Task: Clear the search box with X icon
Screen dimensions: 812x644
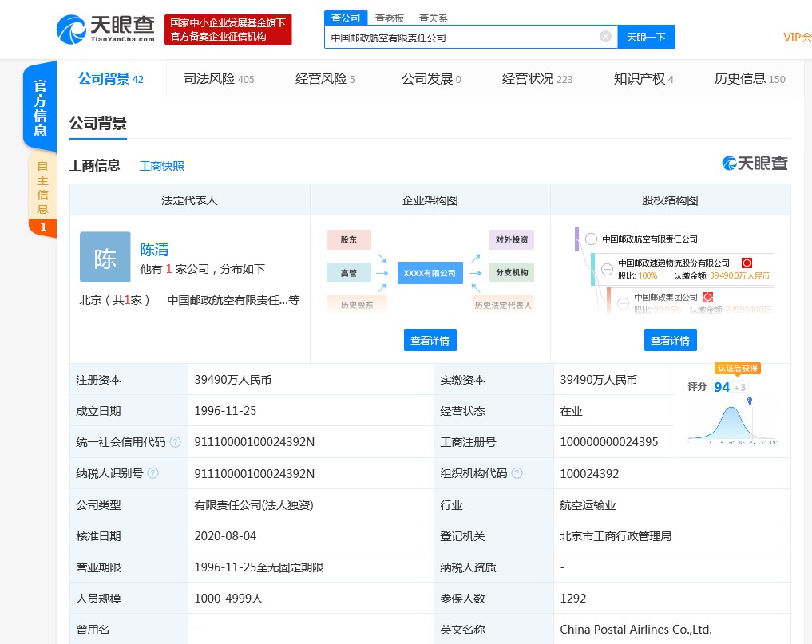Action: point(605,36)
